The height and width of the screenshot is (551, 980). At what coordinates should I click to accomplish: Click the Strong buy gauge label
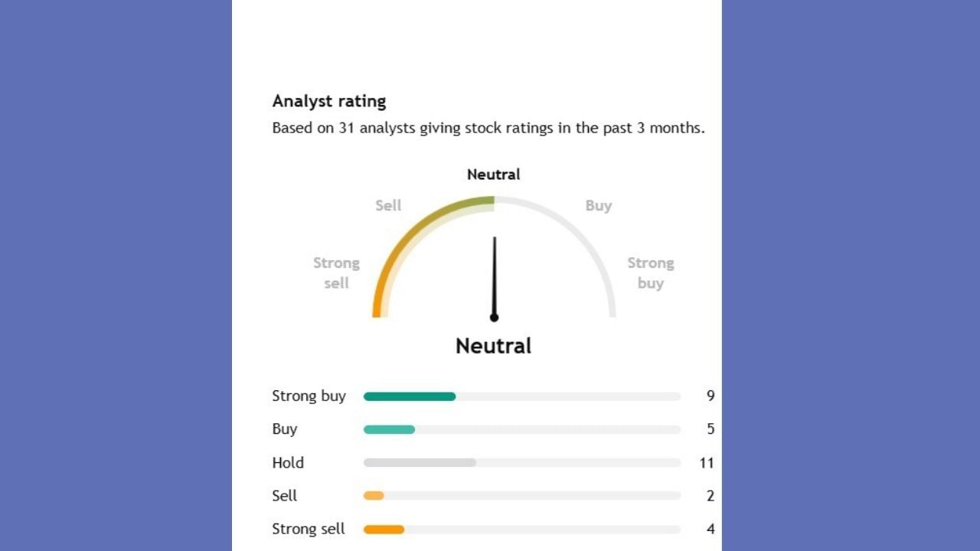pyautogui.click(x=650, y=272)
